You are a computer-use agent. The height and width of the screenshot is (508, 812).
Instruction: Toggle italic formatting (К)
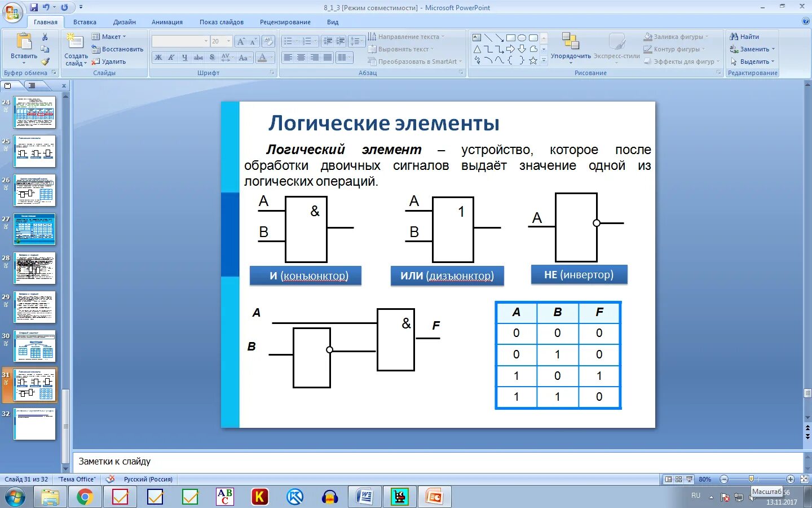coord(171,58)
